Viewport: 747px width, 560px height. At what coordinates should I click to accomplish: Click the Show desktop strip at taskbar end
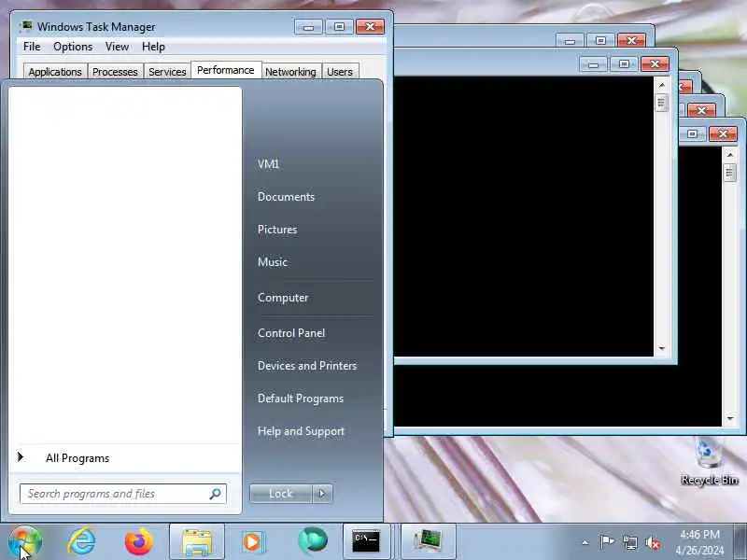point(740,542)
